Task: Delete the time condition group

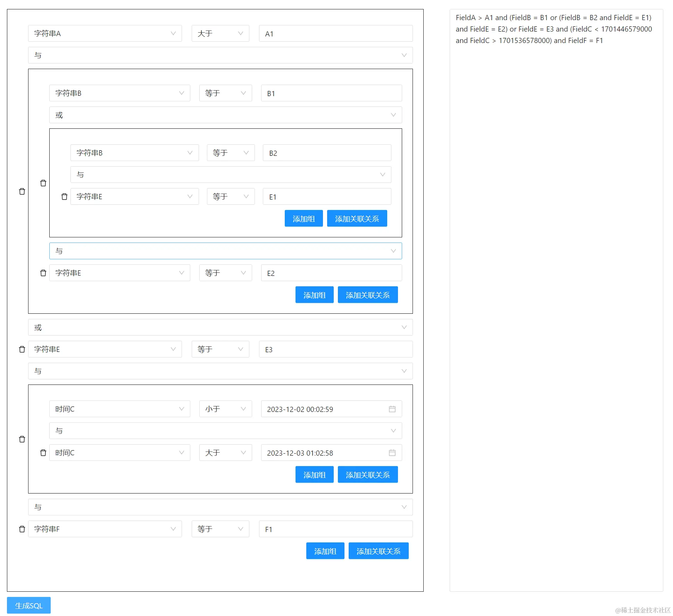Action: [22, 439]
